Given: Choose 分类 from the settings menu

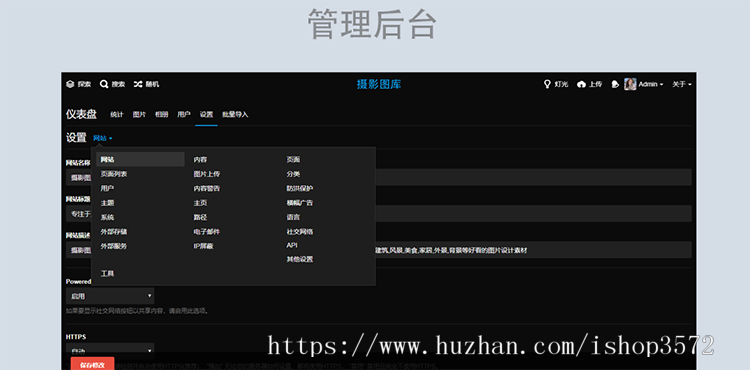Looking at the screenshot, I should tap(293, 174).
